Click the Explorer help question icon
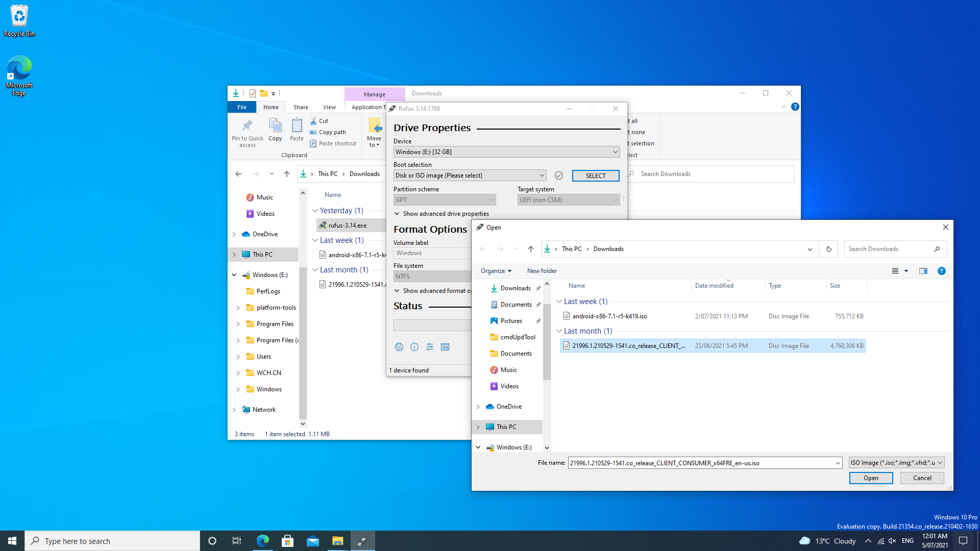The image size is (980, 551). tap(795, 107)
